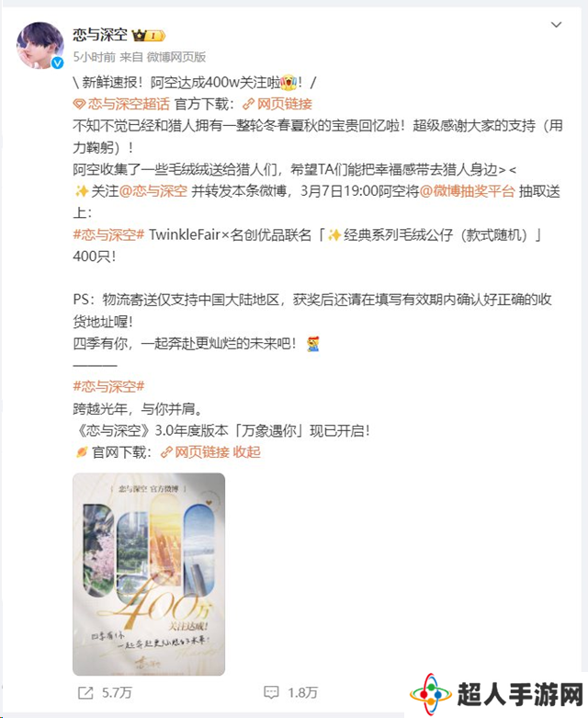Open the 5.7万 repost count
This screenshot has width=588, height=718.
point(117,693)
